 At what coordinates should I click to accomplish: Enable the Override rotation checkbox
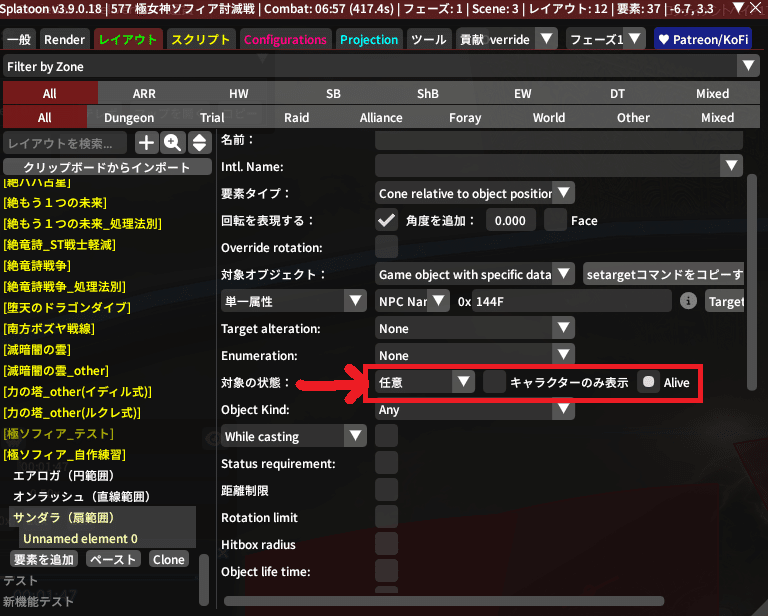pos(386,247)
